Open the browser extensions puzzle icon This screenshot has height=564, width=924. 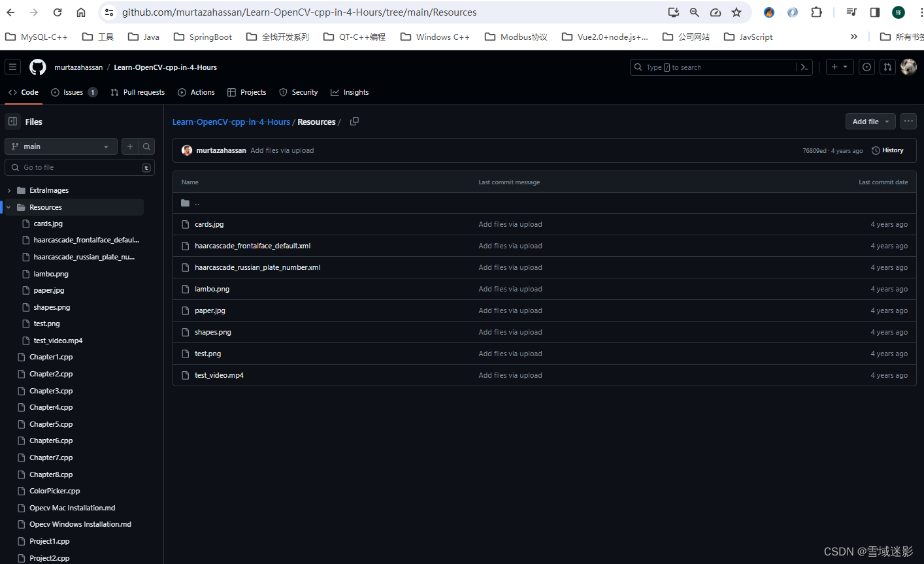tap(816, 12)
